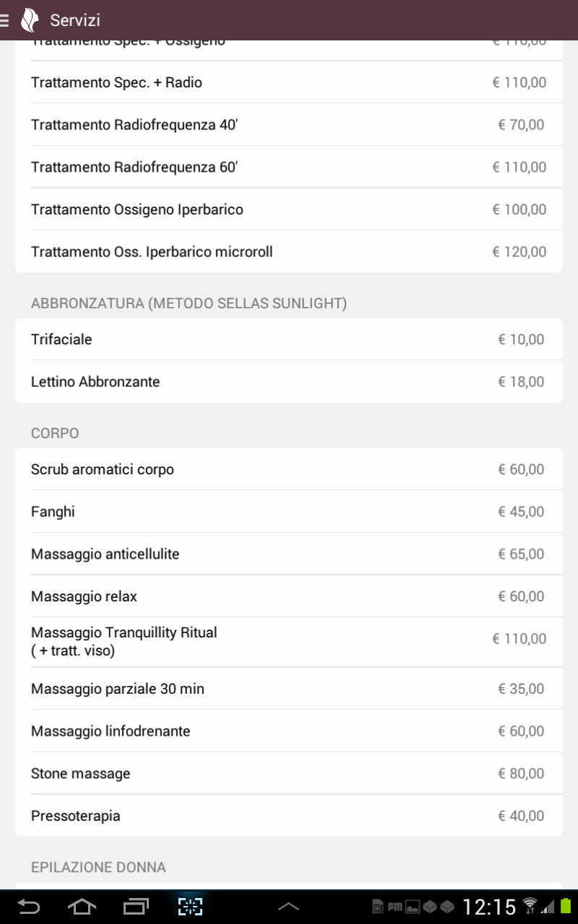Open the Stone massage entry
The width and height of the screenshot is (578, 924).
[288, 774]
